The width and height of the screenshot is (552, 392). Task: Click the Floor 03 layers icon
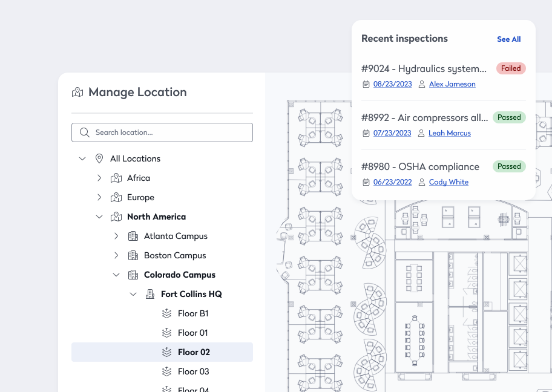pyautogui.click(x=166, y=371)
